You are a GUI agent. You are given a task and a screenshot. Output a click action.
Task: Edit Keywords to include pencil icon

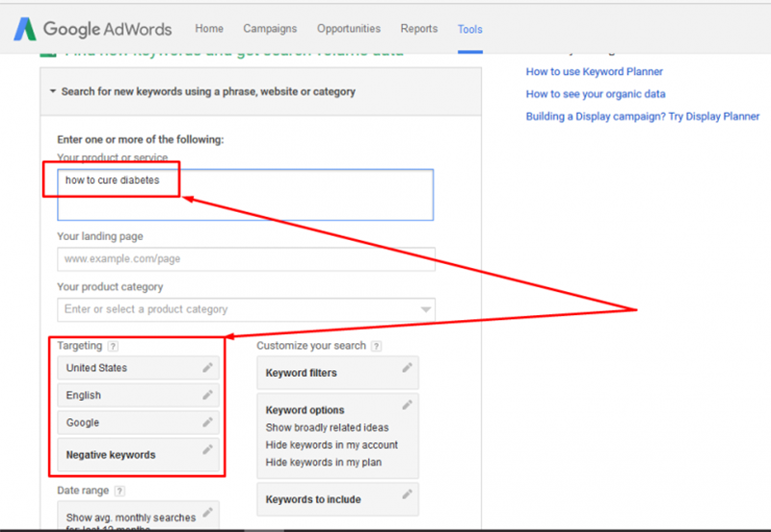[407, 494]
